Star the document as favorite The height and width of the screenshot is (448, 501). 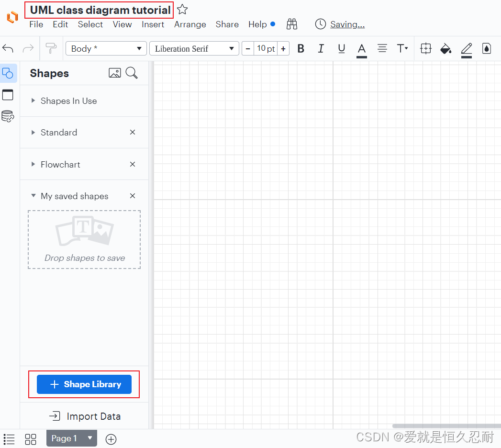pos(182,9)
